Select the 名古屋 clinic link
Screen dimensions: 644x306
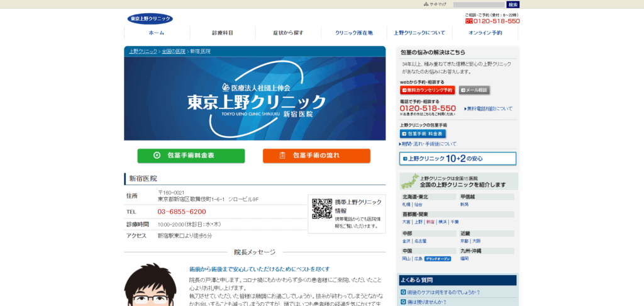[420, 241]
